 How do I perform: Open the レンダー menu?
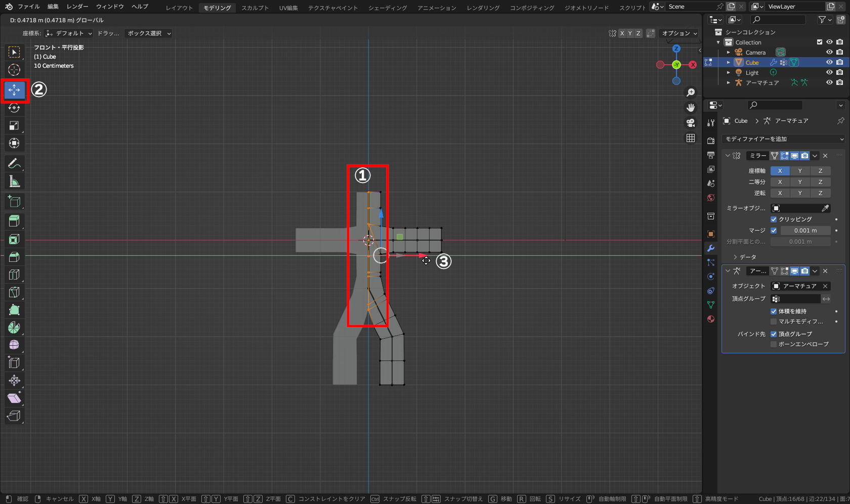click(x=77, y=7)
